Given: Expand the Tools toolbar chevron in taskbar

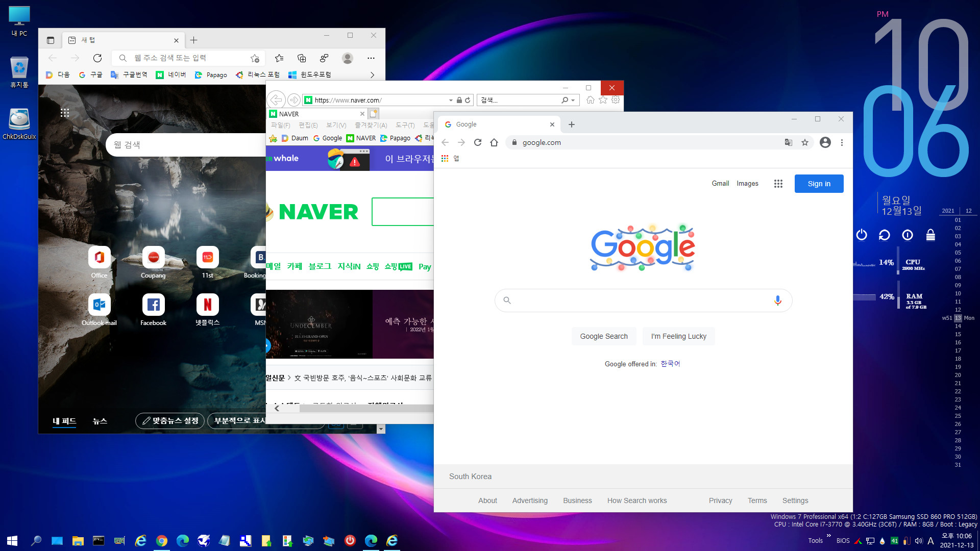Looking at the screenshot, I should point(828,536).
